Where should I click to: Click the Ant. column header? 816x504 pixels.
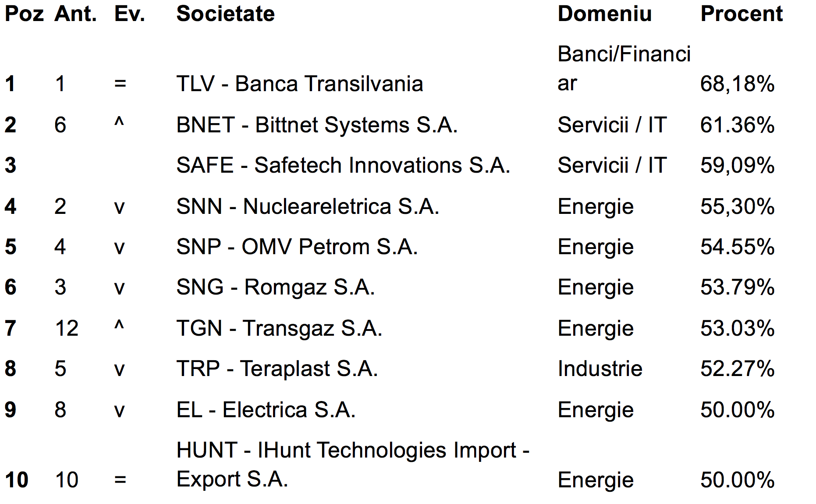click(76, 14)
